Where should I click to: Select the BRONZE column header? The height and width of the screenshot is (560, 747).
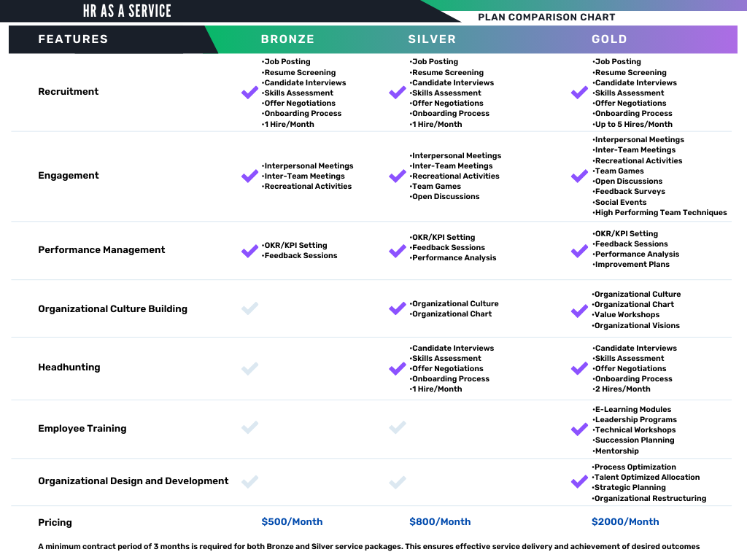[287, 39]
